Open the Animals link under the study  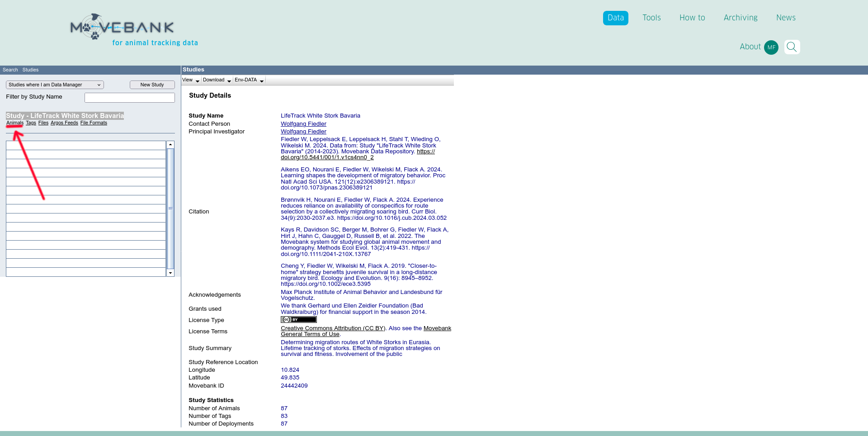click(x=15, y=123)
